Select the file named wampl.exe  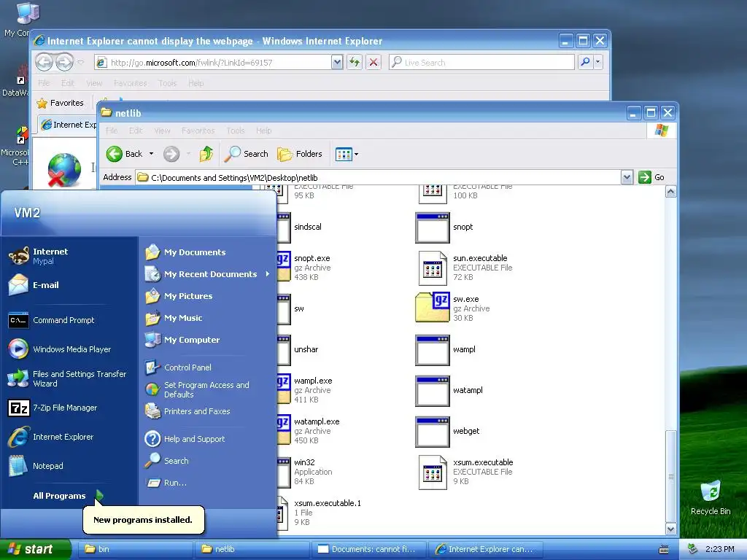click(313, 381)
